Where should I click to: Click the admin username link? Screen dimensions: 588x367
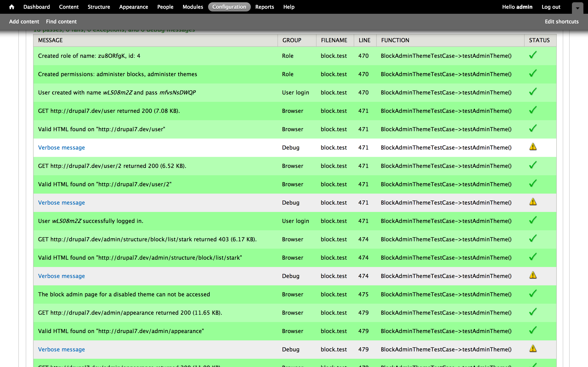pyautogui.click(x=524, y=7)
